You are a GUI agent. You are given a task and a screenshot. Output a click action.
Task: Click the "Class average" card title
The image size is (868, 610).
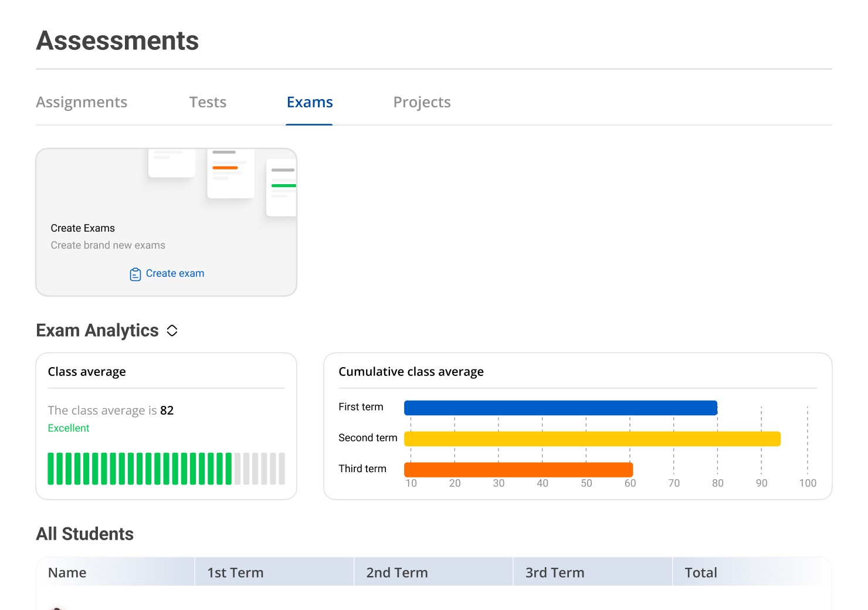pyautogui.click(x=87, y=372)
